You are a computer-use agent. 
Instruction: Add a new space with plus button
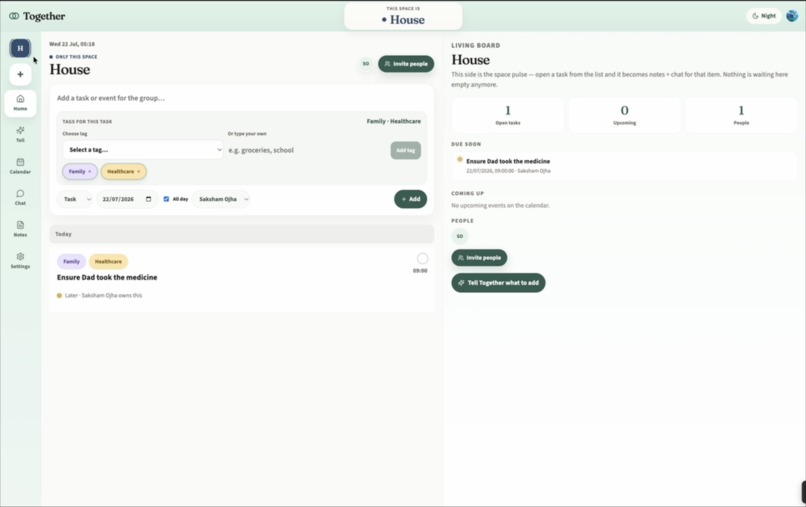(20, 75)
